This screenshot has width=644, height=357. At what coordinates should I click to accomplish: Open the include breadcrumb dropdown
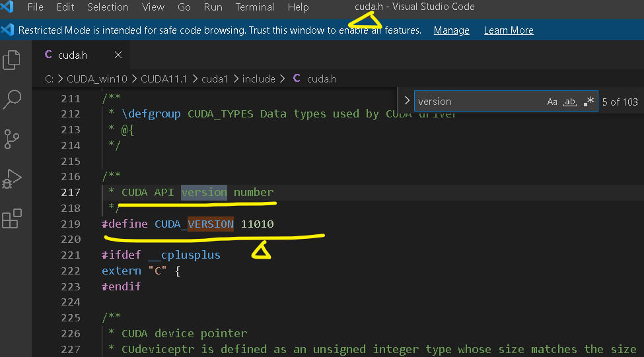click(x=258, y=79)
